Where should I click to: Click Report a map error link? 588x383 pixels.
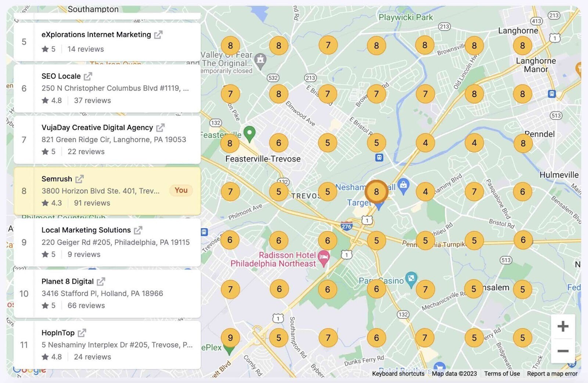tap(552, 373)
